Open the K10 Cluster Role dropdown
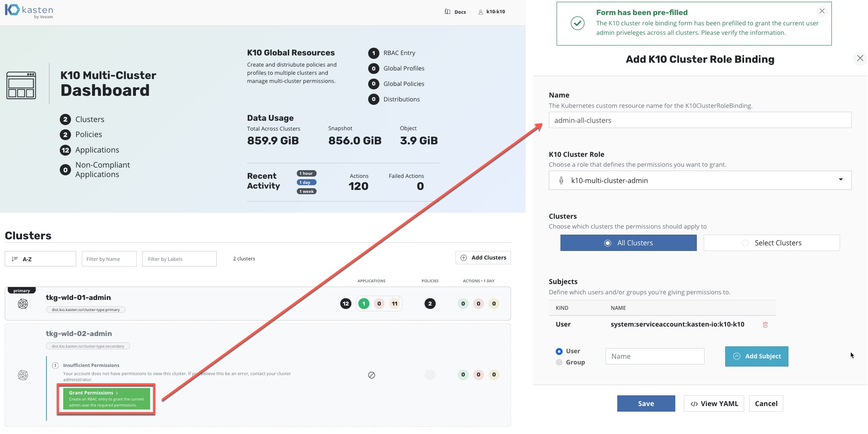Viewport: 868px width, 434px height. coord(700,180)
